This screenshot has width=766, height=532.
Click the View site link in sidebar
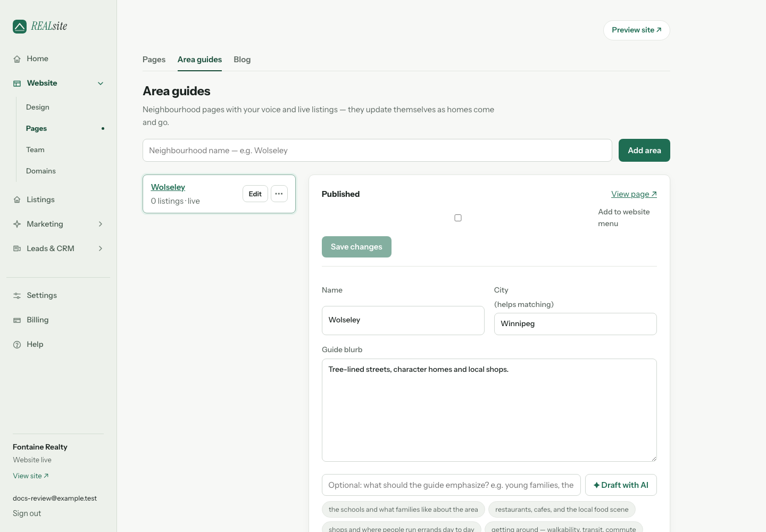pyautogui.click(x=31, y=476)
